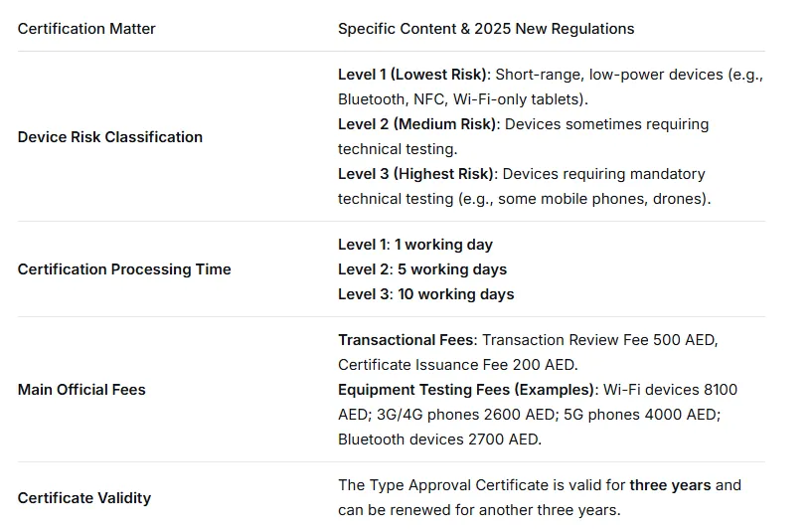Click the "Level 3: 10 working days" line

coord(426,294)
